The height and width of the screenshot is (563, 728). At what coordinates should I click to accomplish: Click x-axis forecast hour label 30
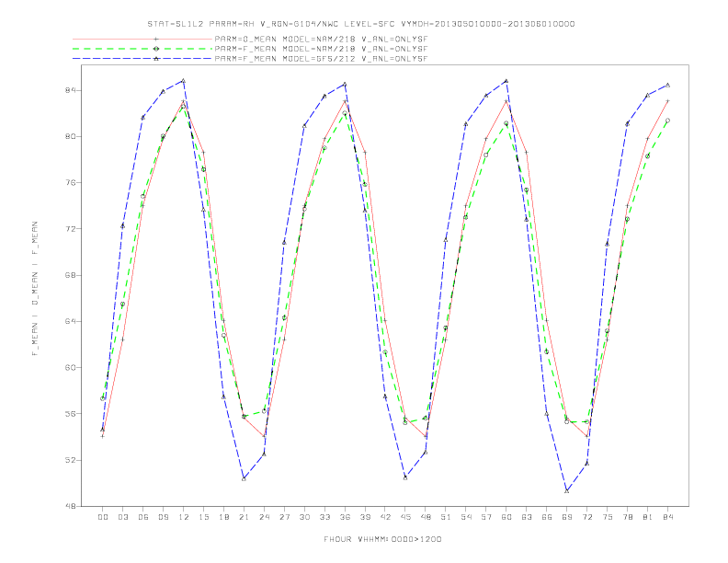pos(304,517)
